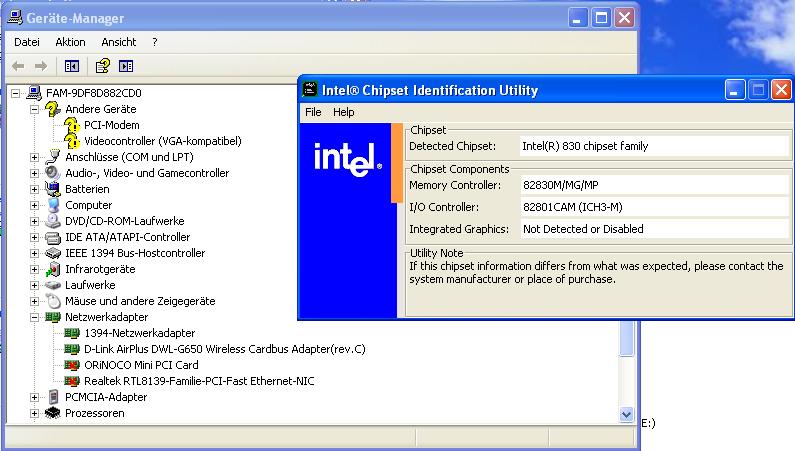Click the Detected Chipset value field
This screenshot has width=795, height=451.
coord(654,146)
